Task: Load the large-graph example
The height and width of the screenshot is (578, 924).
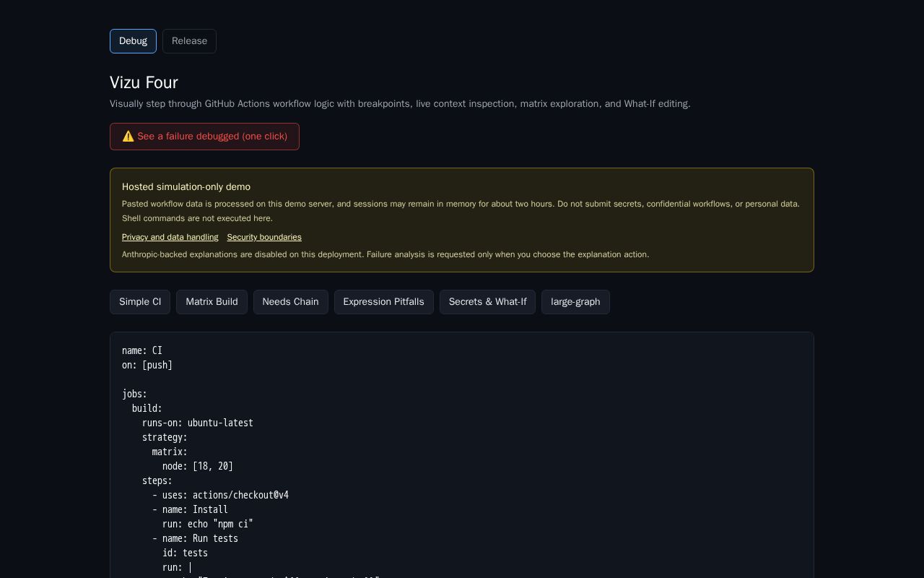Action: point(575,302)
